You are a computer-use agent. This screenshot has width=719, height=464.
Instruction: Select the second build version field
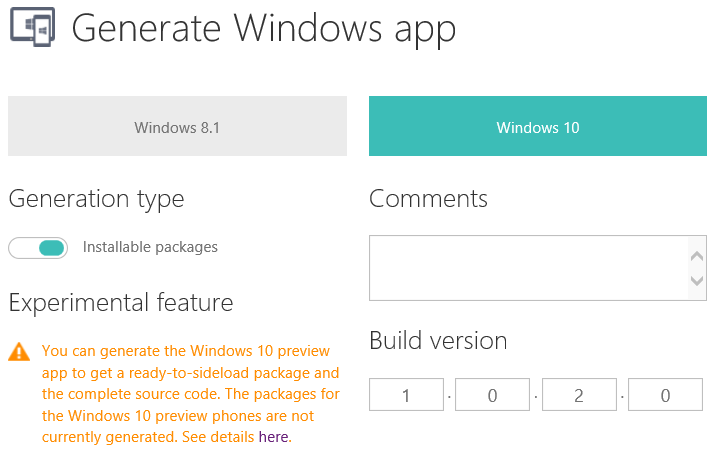tap(492, 395)
